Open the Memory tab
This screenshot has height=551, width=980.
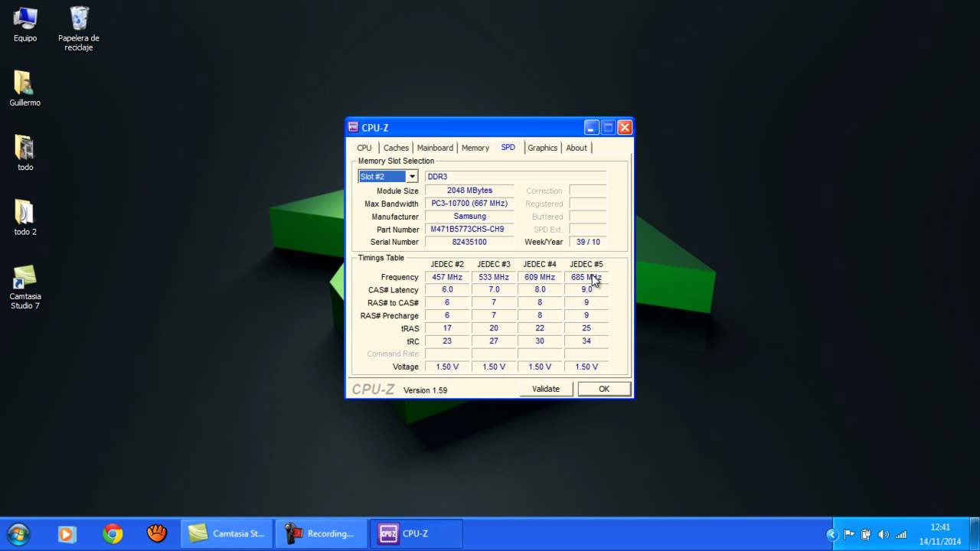point(475,148)
